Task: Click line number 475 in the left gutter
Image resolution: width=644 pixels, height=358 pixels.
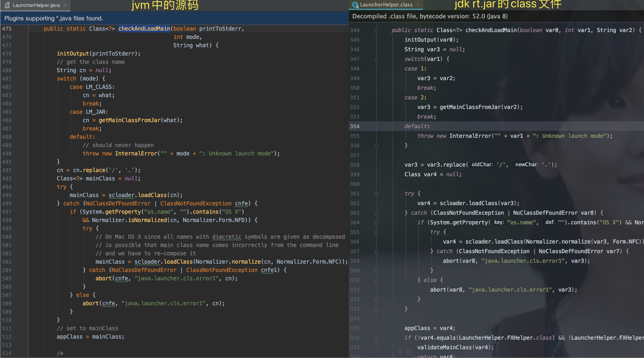Action: [7, 29]
